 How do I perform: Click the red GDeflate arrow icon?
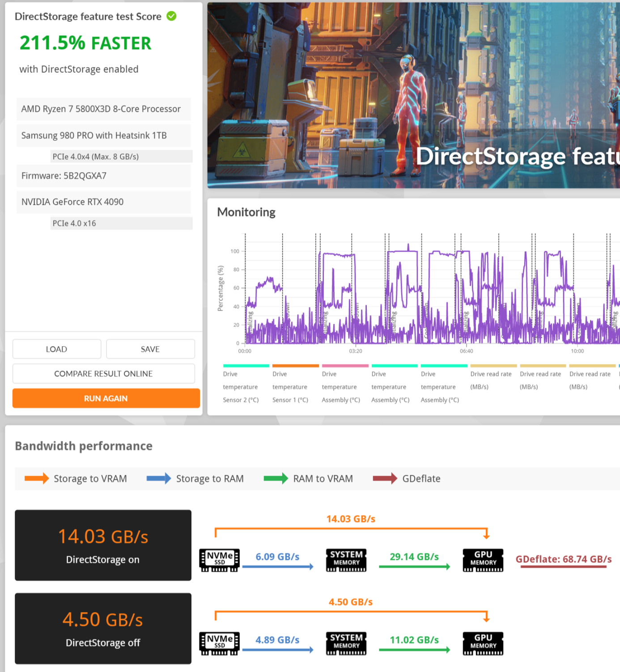click(x=385, y=478)
